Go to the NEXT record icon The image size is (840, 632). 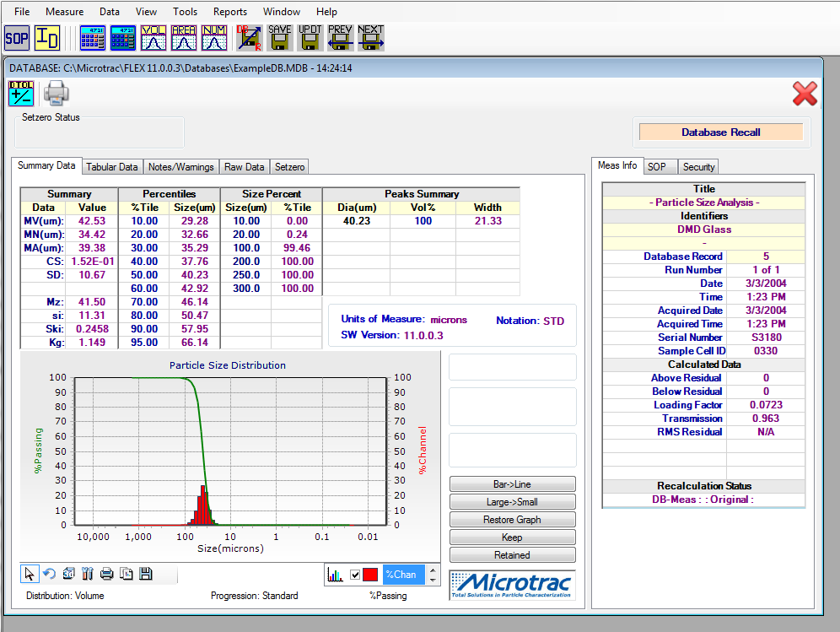pyautogui.click(x=371, y=38)
